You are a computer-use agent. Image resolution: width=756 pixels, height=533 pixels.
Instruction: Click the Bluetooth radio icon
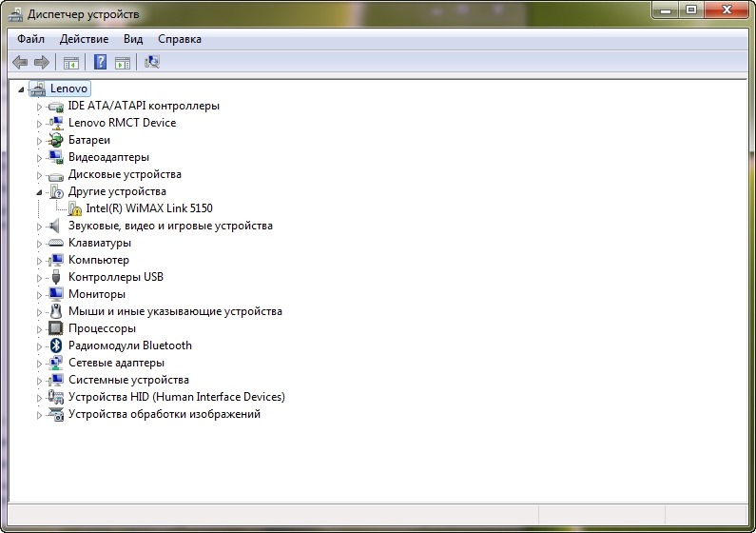(x=56, y=345)
